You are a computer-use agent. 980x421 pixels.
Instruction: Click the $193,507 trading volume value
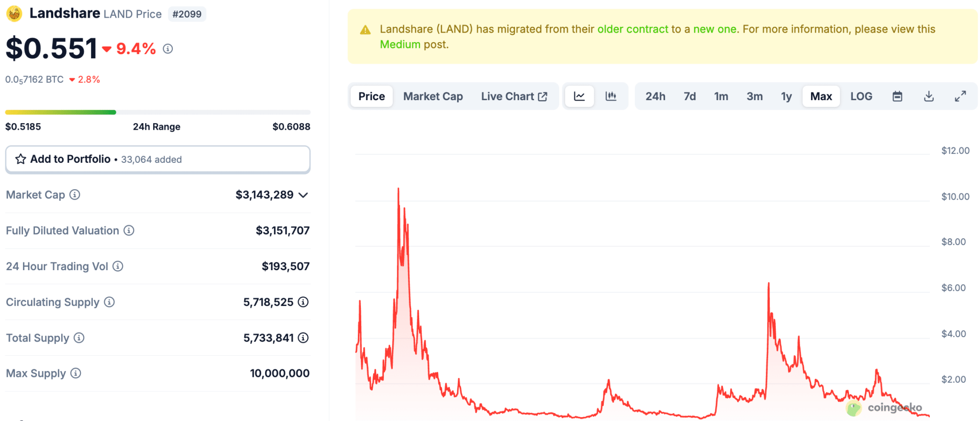[x=286, y=266]
